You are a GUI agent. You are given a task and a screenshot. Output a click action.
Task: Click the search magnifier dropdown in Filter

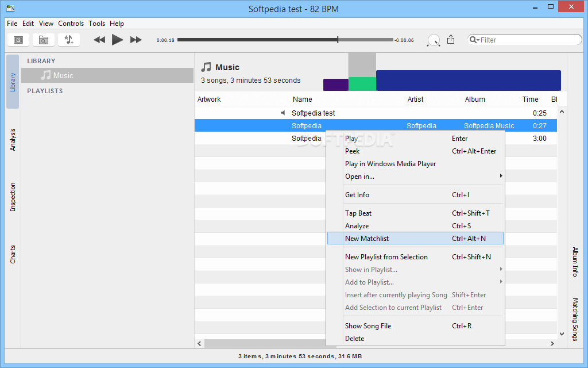[474, 40]
